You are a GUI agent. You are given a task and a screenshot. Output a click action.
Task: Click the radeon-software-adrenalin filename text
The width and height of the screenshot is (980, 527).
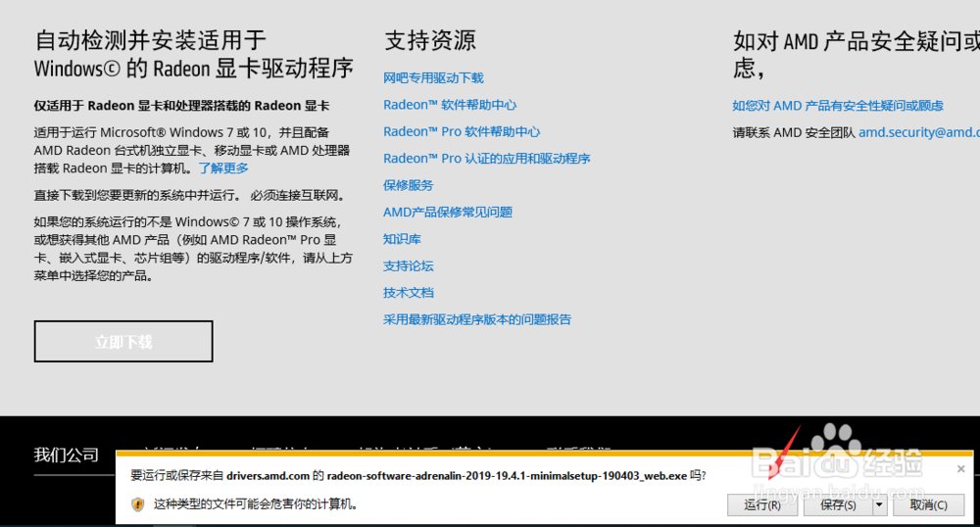tap(507, 476)
